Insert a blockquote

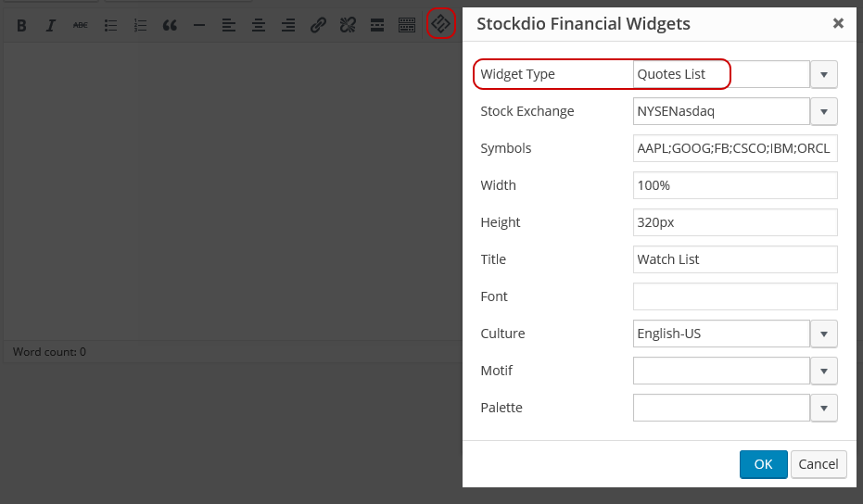pos(170,25)
